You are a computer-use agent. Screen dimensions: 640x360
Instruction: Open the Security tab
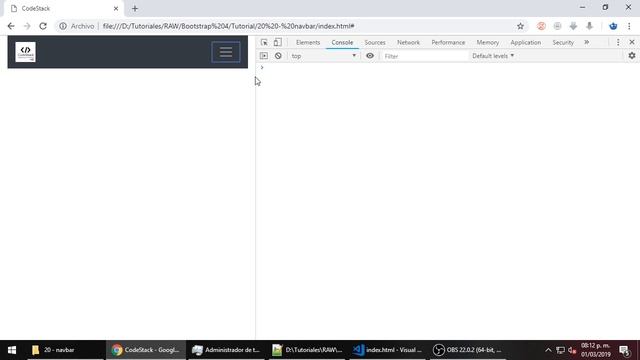tap(563, 42)
